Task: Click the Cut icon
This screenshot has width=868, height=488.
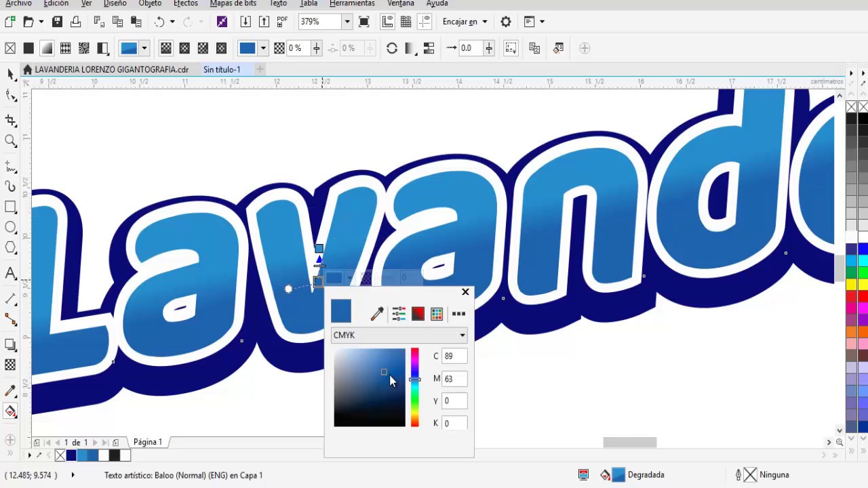Action: pyautogui.click(x=99, y=22)
